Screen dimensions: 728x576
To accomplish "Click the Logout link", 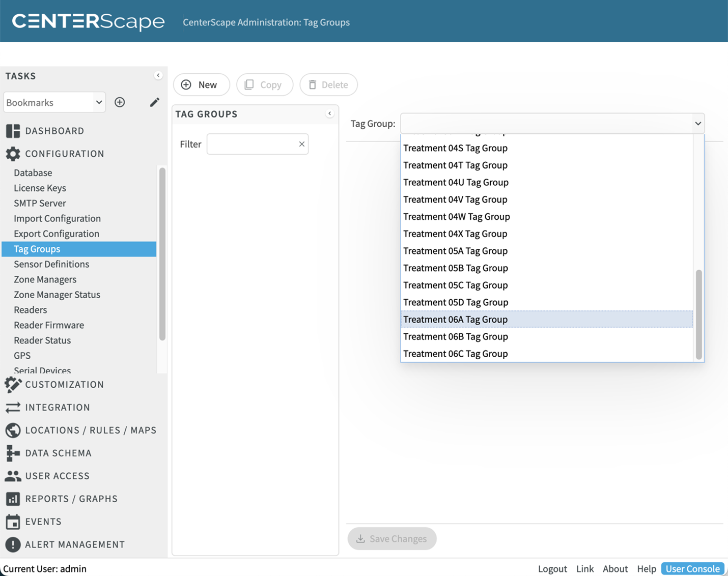I will tap(552, 568).
